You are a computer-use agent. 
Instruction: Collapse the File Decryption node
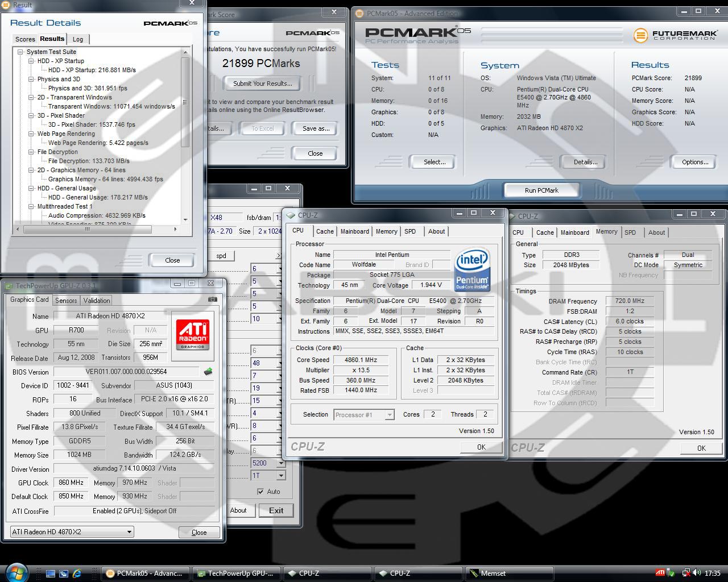pyautogui.click(x=31, y=152)
